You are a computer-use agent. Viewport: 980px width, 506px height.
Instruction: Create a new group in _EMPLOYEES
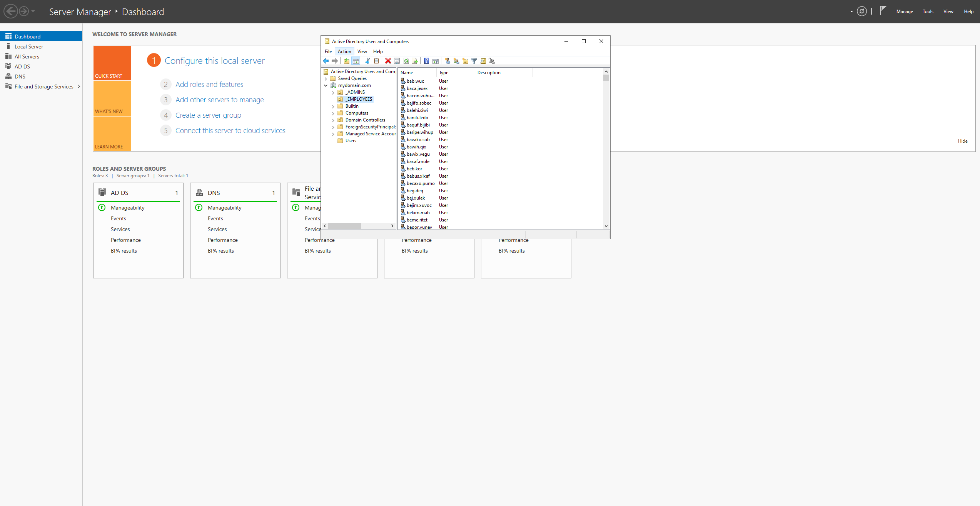coord(456,61)
